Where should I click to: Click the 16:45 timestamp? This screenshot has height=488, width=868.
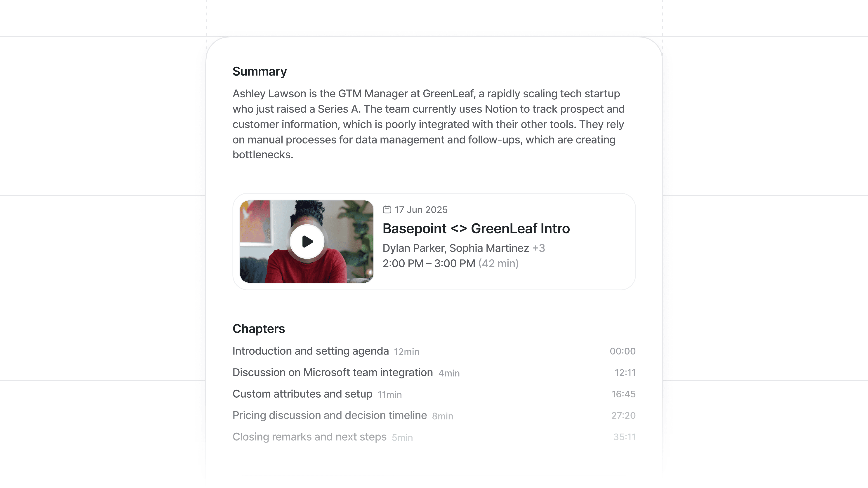pos(623,394)
